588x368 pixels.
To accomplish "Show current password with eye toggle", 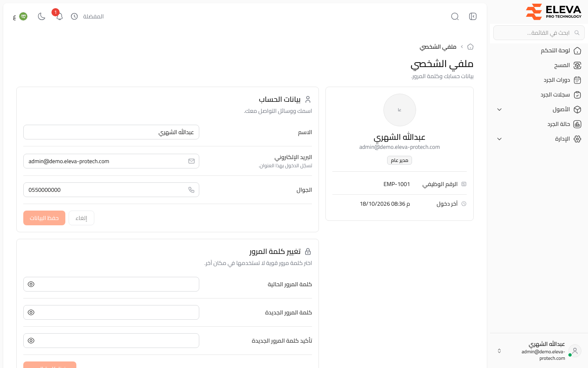I will click(31, 284).
